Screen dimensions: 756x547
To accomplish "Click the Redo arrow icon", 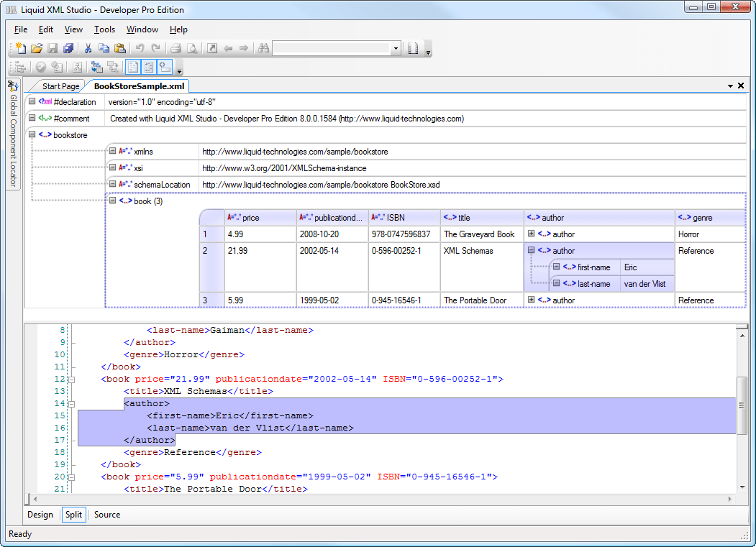I will (155, 48).
